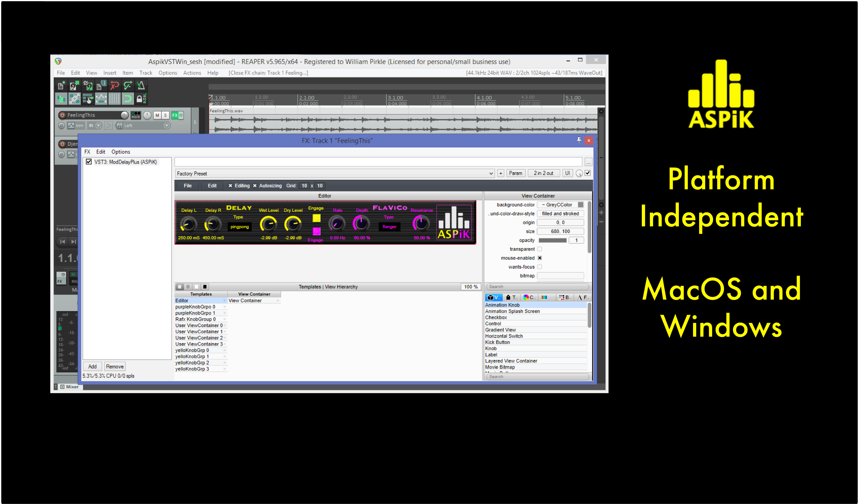Image resolution: width=859 pixels, height=504 pixels.
Task: Toggle the Editing checkbox
Action: 231,186
